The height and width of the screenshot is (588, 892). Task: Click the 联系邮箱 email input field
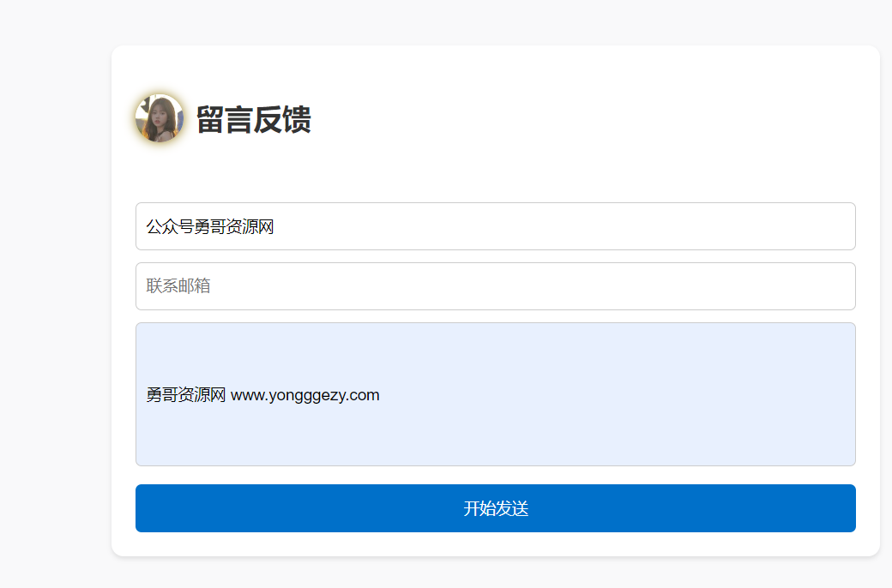point(496,286)
